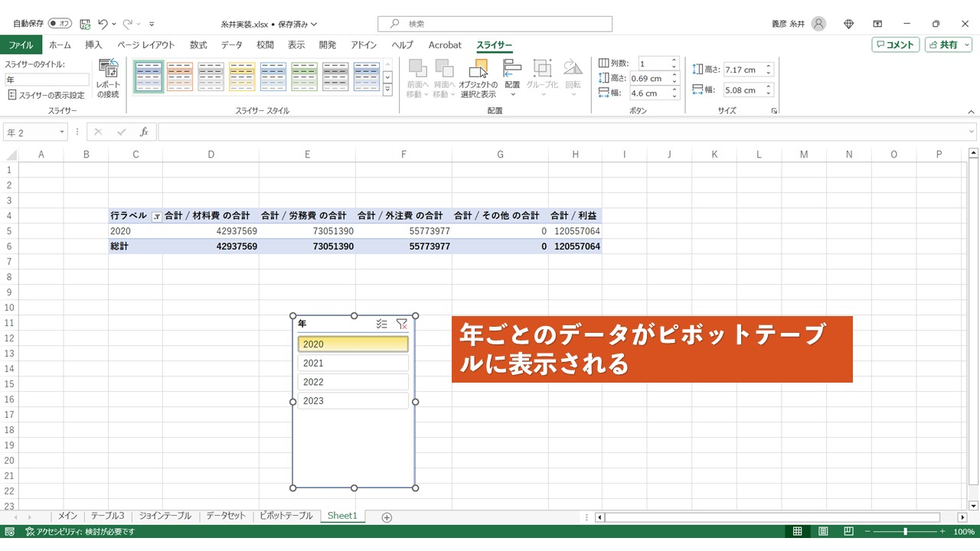
Task: Open slicer settings (スライサーの表示設定)
Action: click(x=46, y=96)
